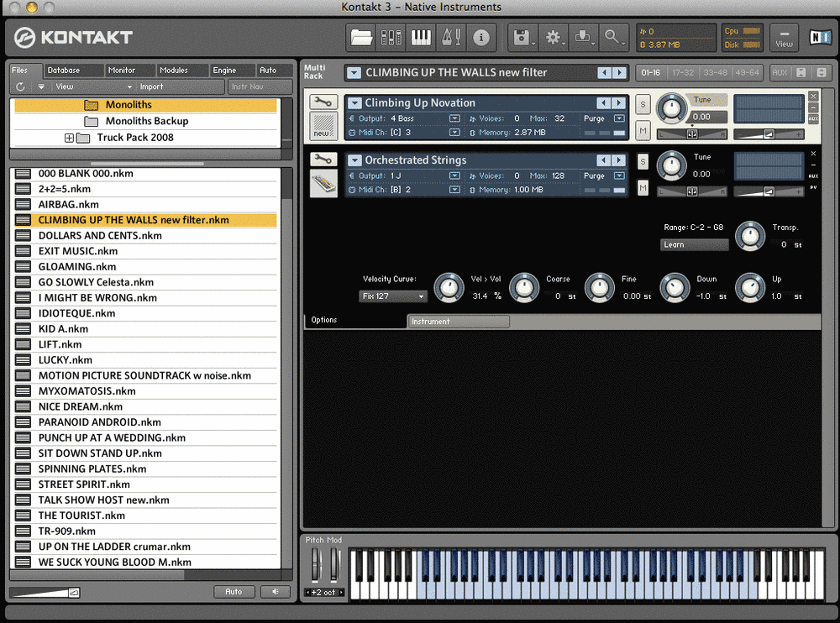Screen dimensions: 840x623
Task: Click the Transp. knob
Action: coord(750,236)
